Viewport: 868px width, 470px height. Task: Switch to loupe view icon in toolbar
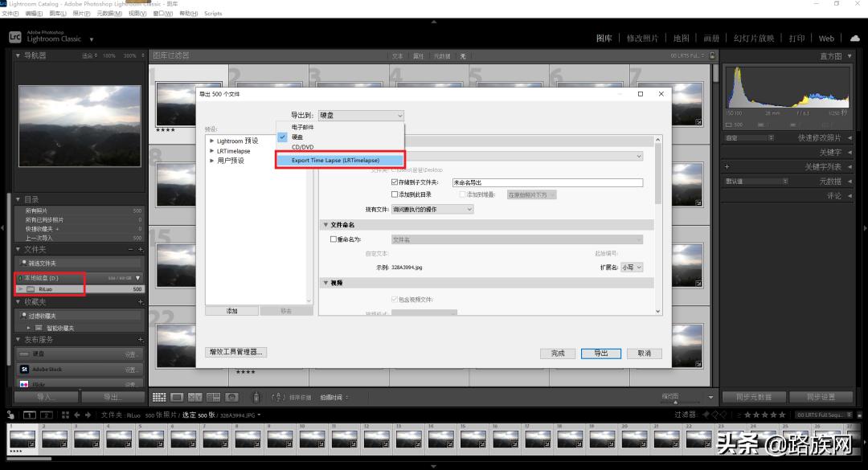click(x=177, y=397)
